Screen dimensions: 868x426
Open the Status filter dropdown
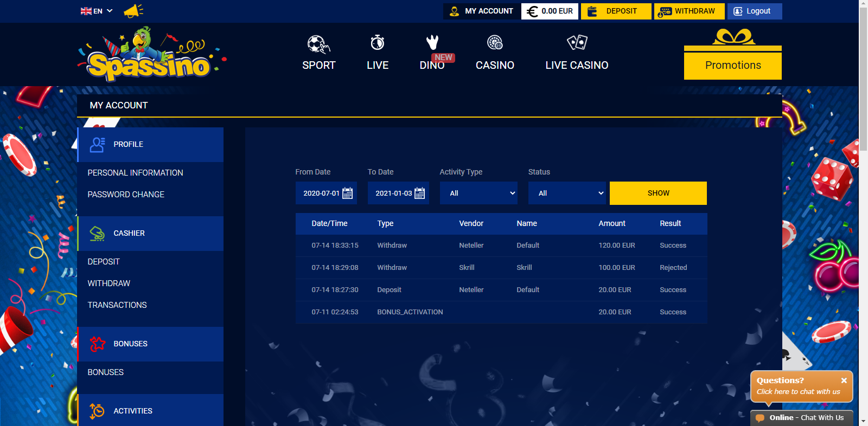point(567,193)
